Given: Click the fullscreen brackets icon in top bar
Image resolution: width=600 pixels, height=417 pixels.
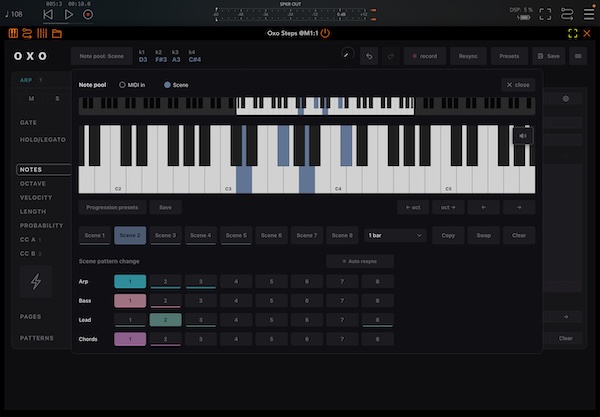Looking at the screenshot, I should click(x=545, y=15).
